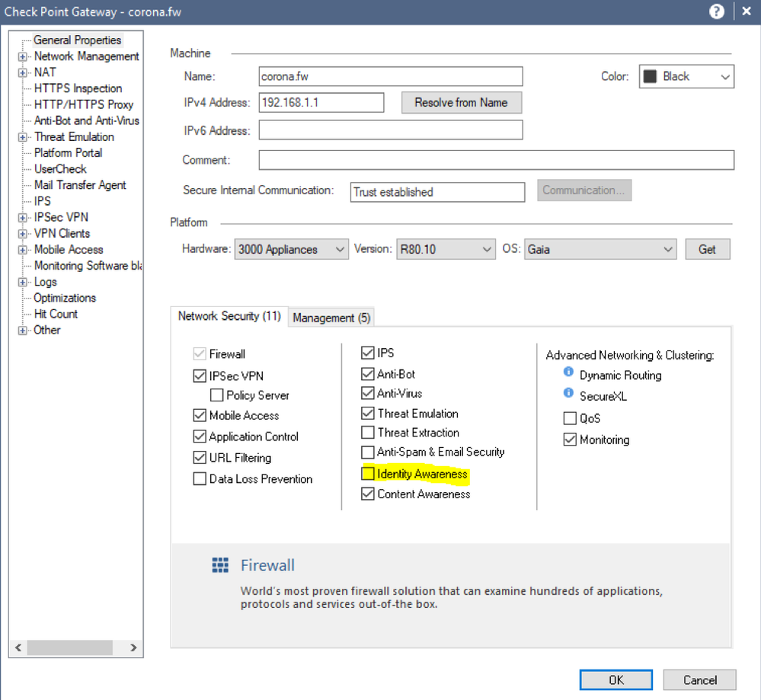Viewport: 761px width, 700px height.
Task: Toggle the IPS blade checkbox
Action: [368, 353]
